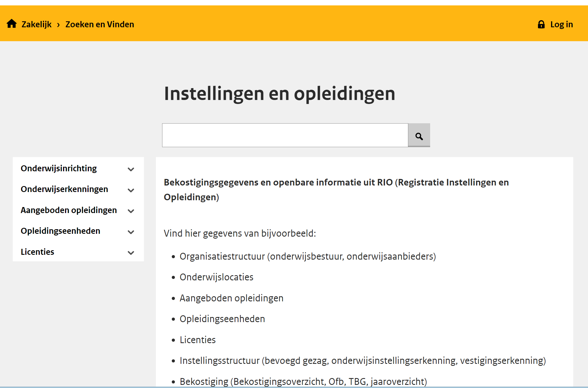Select Licenties sidebar label
The height and width of the screenshot is (388, 588).
(37, 252)
